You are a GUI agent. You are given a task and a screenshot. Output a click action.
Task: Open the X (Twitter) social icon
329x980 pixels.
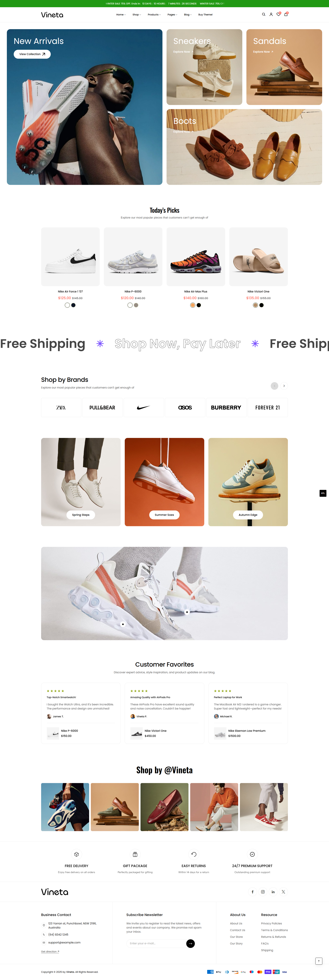tap(283, 892)
